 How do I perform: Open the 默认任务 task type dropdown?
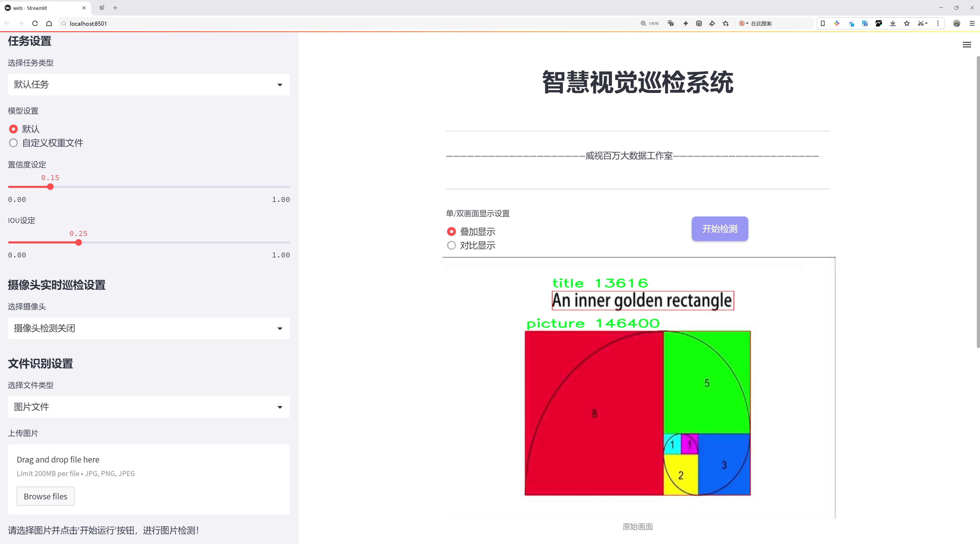point(148,84)
